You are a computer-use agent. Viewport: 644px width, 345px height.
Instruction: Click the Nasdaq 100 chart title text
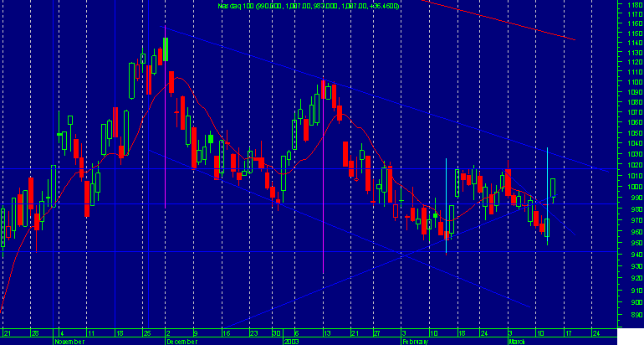(308, 6)
